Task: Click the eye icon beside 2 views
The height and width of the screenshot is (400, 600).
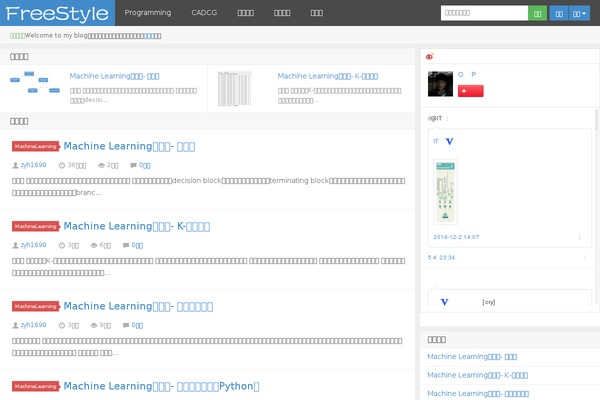Action: 101,165
